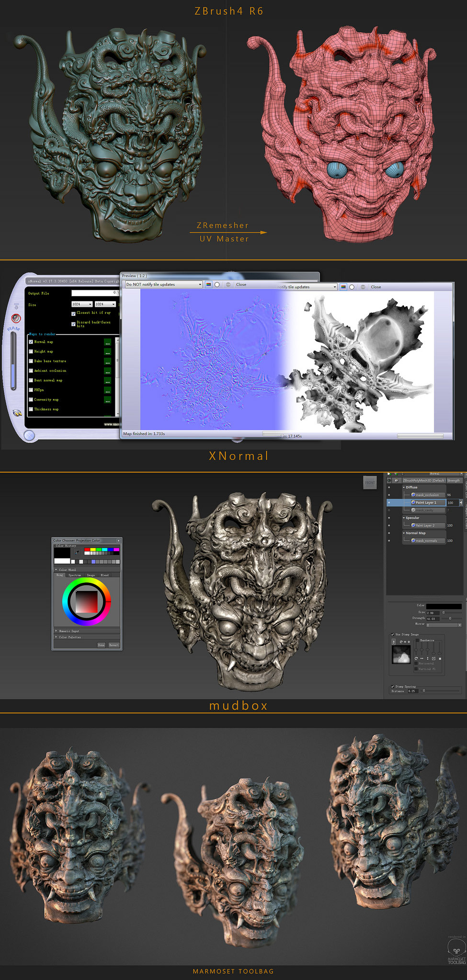Image resolution: width=467 pixels, height=980 pixels.
Task: Open options for Bake base texture
Action: (107, 362)
